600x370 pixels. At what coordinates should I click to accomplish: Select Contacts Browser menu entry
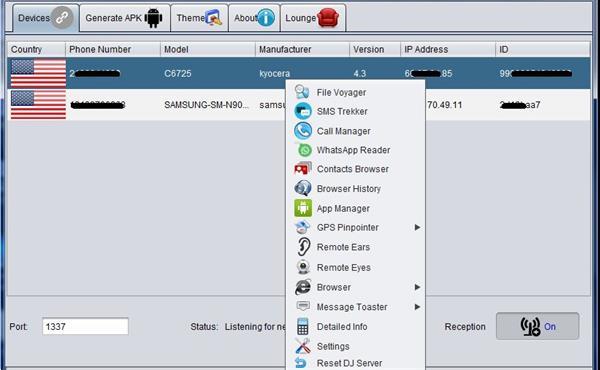[355, 169]
